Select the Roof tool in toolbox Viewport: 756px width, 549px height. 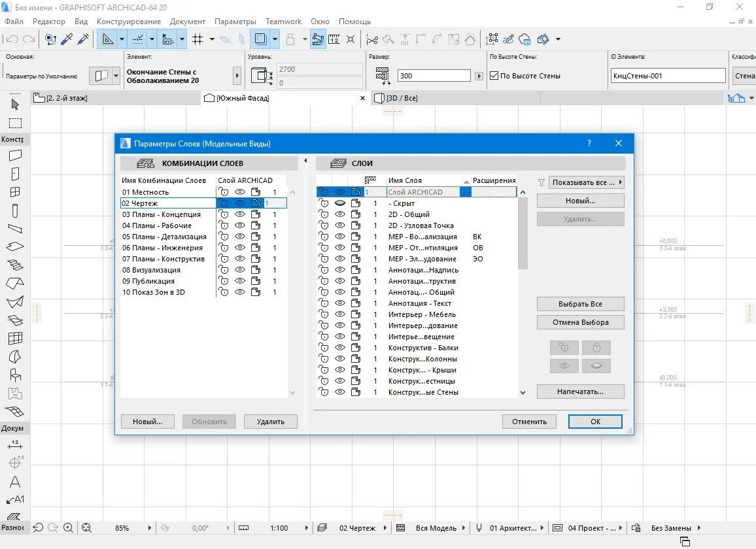coord(15,283)
